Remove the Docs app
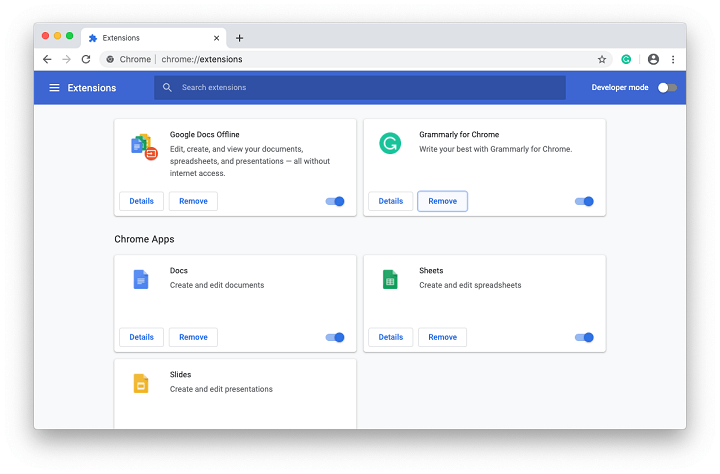 [193, 337]
